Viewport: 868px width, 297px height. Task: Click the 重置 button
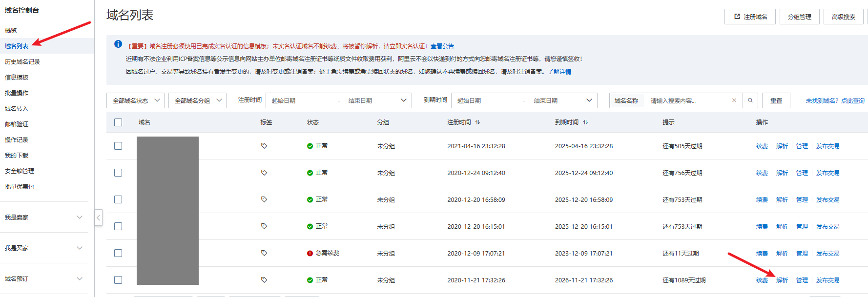click(x=776, y=100)
